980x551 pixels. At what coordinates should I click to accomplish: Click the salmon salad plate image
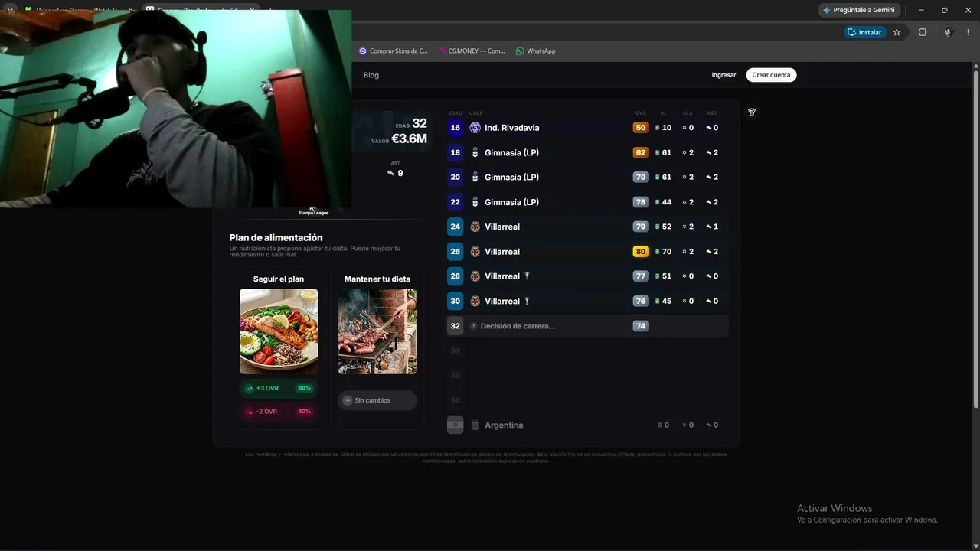(x=279, y=331)
